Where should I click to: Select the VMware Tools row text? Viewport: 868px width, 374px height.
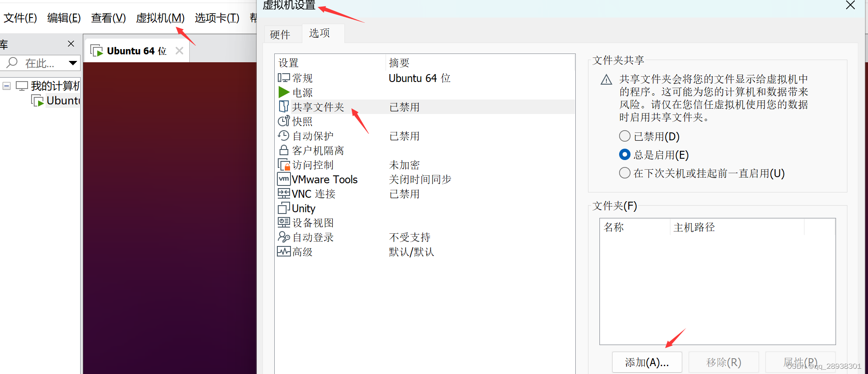click(x=325, y=179)
